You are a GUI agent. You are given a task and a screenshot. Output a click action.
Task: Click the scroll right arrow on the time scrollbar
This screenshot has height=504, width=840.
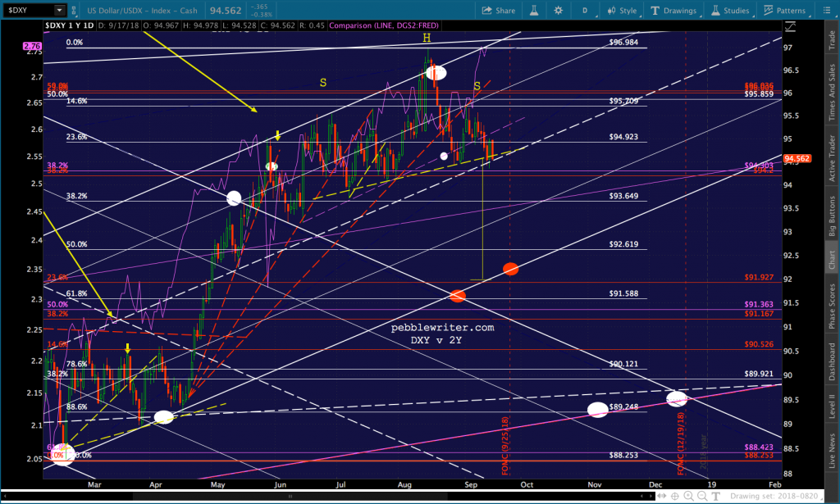click(x=651, y=497)
